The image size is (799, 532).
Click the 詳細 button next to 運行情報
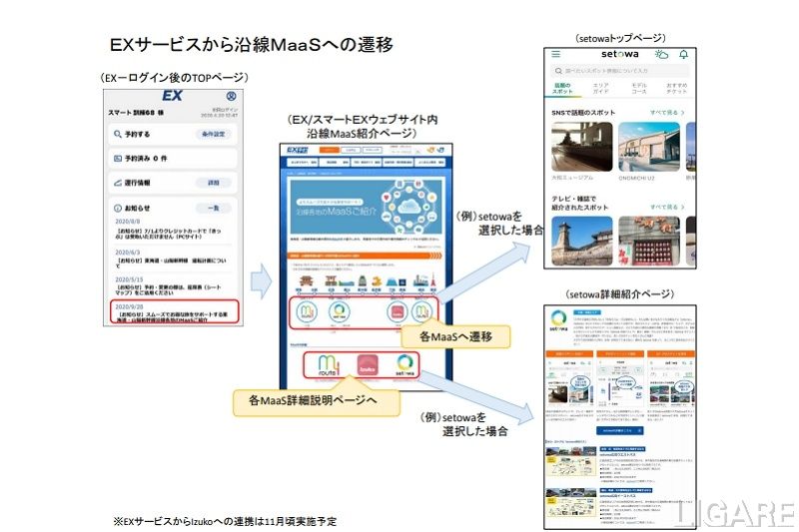coord(213,183)
